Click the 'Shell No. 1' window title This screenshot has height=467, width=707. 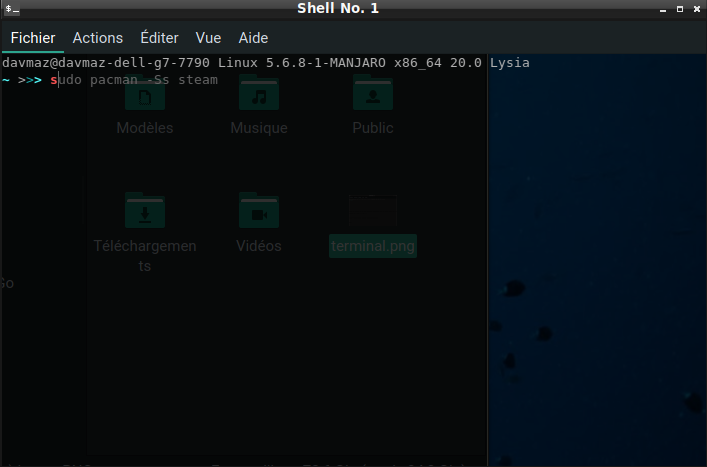click(x=338, y=9)
